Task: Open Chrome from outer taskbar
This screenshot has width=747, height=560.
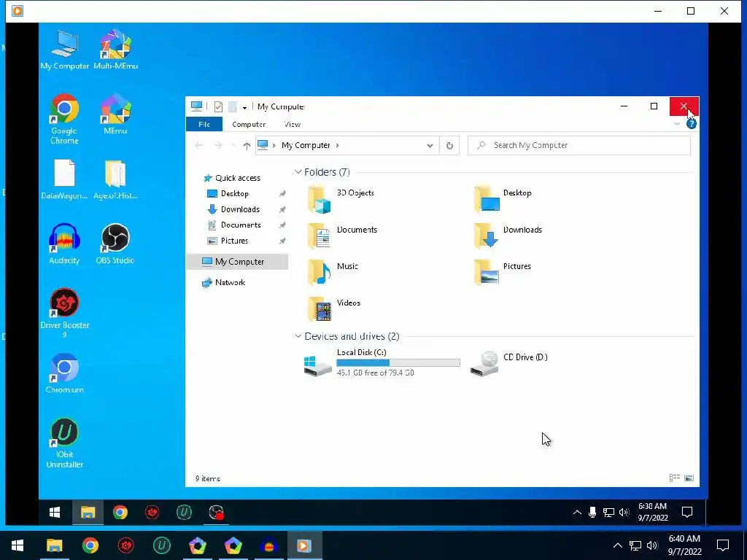Action: [90, 545]
